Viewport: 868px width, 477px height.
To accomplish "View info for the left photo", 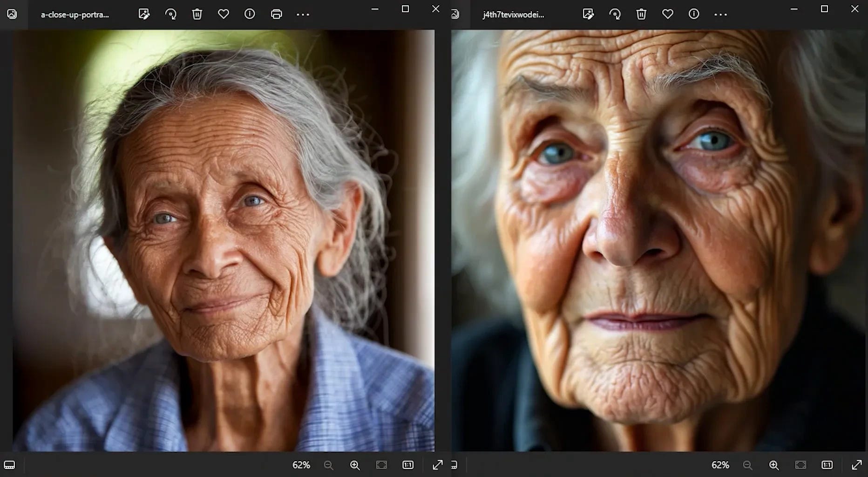I will (x=250, y=14).
